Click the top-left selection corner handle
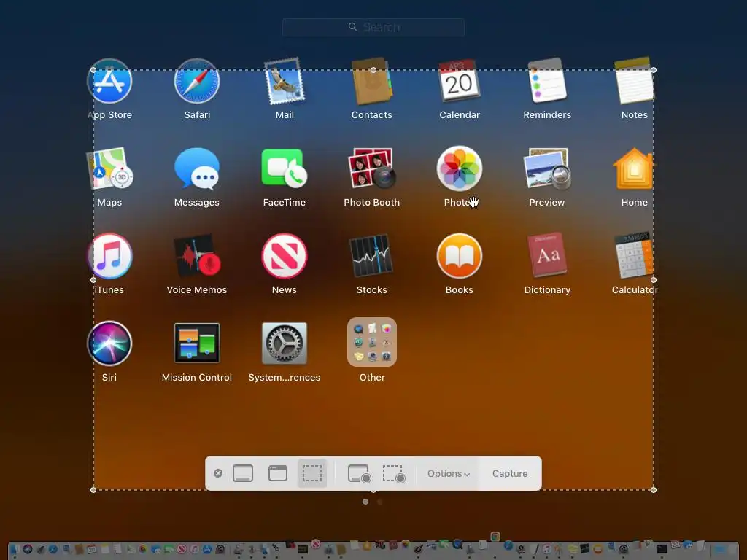The image size is (747, 560). point(93,70)
